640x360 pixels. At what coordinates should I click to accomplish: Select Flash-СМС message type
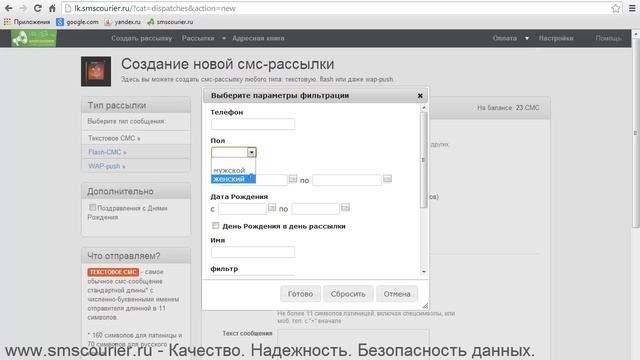(x=107, y=152)
